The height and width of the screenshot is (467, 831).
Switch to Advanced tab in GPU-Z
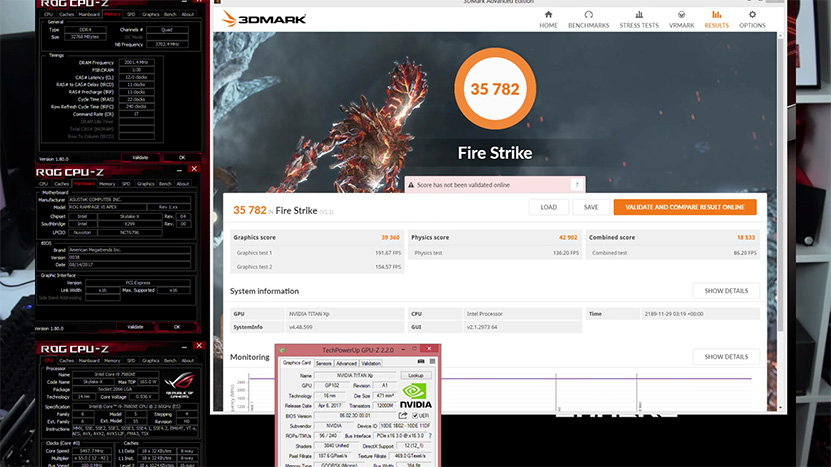point(346,364)
